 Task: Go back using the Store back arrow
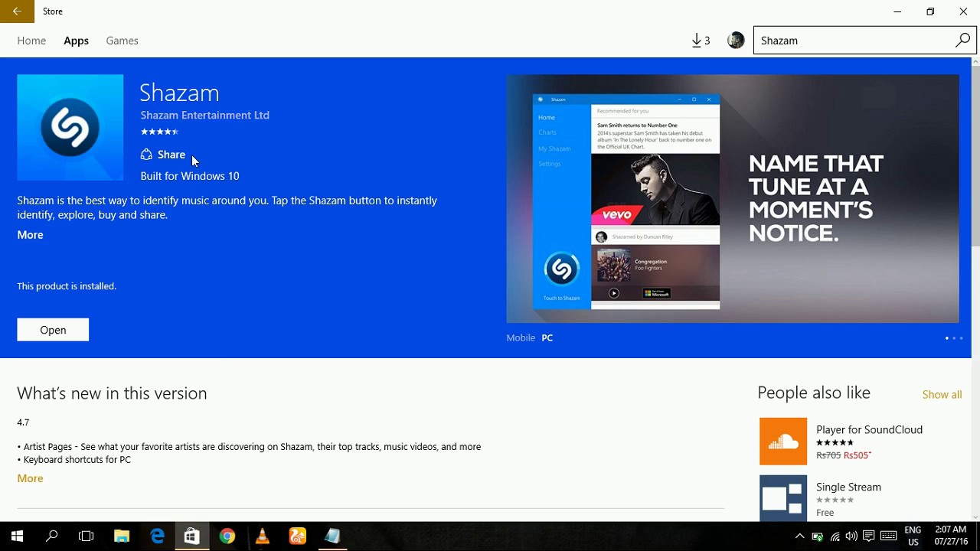coord(17,11)
